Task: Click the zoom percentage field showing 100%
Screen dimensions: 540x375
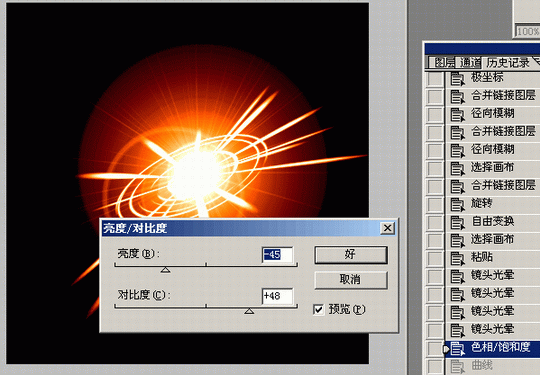Action: coord(527,32)
